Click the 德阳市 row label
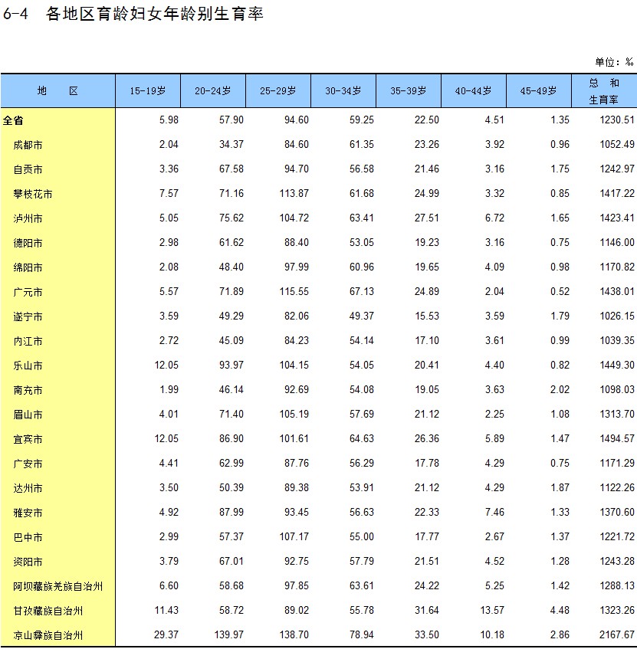The width and height of the screenshot is (637, 672). (x=28, y=243)
